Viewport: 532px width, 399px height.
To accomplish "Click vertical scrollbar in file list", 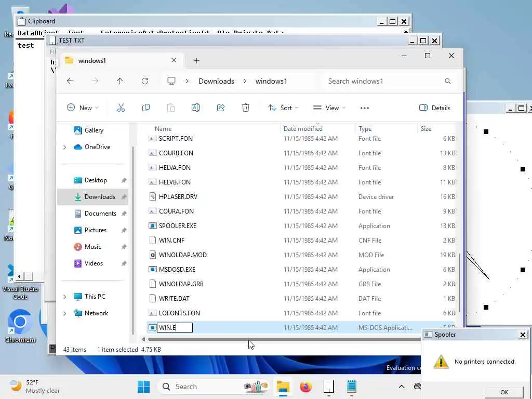I will 460,283.
